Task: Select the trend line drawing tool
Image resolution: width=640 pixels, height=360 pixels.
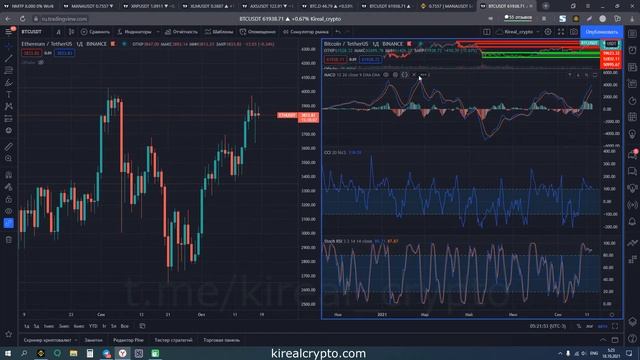Action: 9,58
